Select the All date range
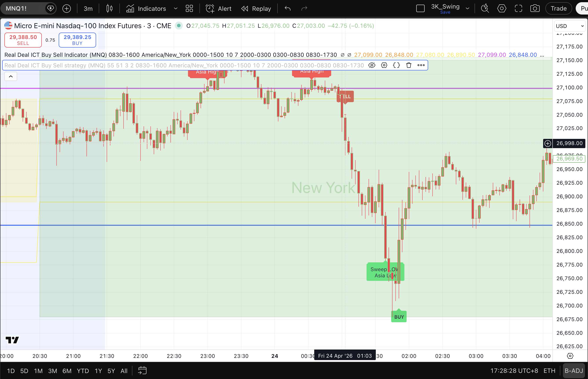The image size is (588, 379). [124, 371]
